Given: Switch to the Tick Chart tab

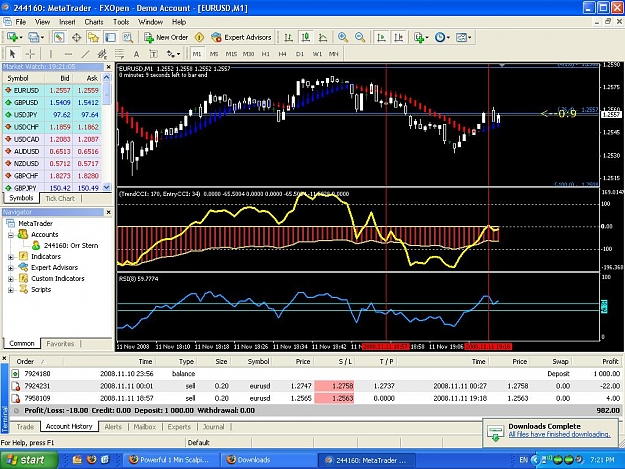Looking at the screenshot, I should (x=60, y=198).
